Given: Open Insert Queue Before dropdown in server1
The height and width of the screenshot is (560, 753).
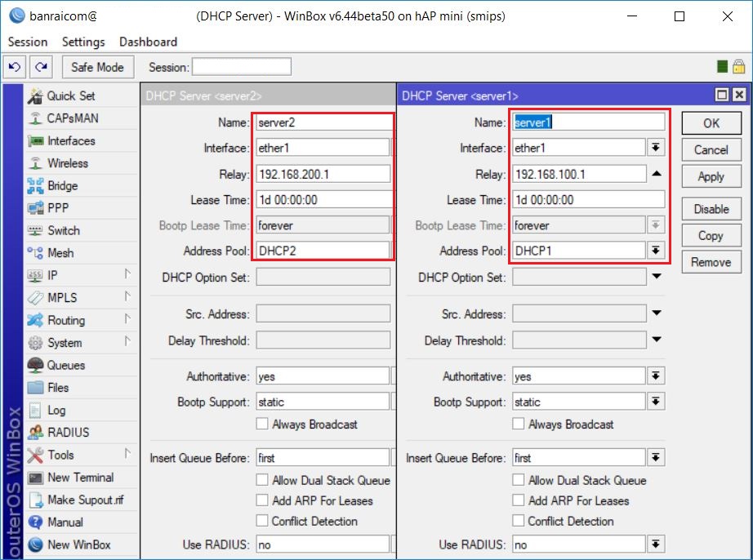Looking at the screenshot, I should click(656, 457).
